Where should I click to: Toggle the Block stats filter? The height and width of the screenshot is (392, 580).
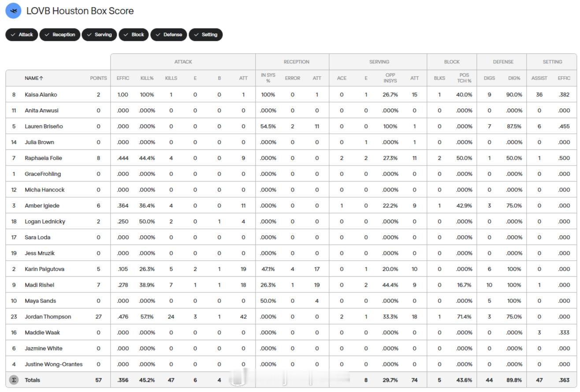click(x=134, y=34)
